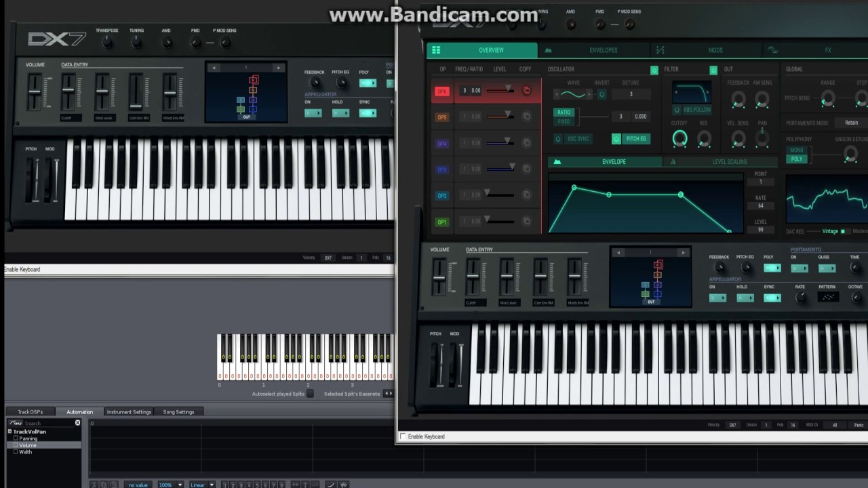Collapse the TrackVolPan tree node
Screen dimensions: 868x488
(10, 432)
